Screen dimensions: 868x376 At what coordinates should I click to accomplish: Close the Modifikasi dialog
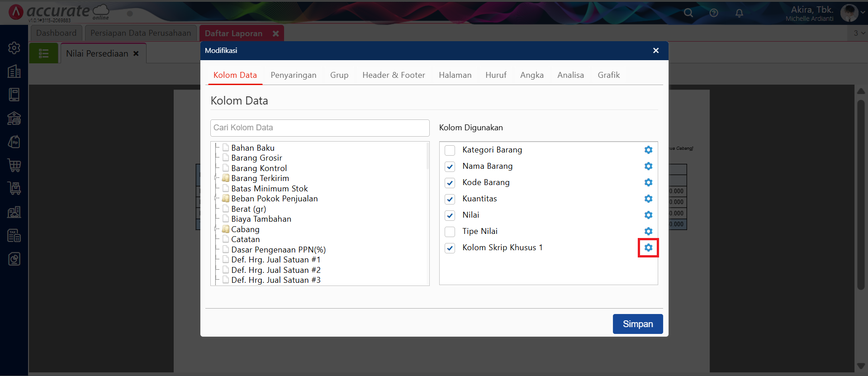point(655,51)
